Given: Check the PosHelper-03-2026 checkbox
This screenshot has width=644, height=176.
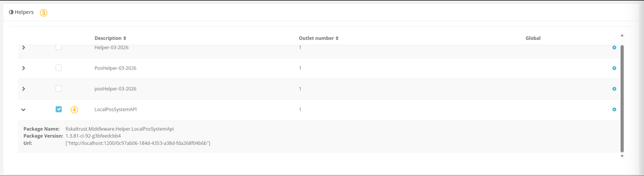Looking at the screenshot, I should click(x=59, y=68).
